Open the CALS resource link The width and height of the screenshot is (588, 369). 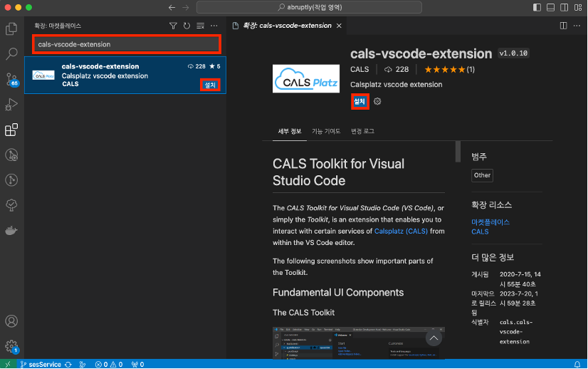coord(480,232)
